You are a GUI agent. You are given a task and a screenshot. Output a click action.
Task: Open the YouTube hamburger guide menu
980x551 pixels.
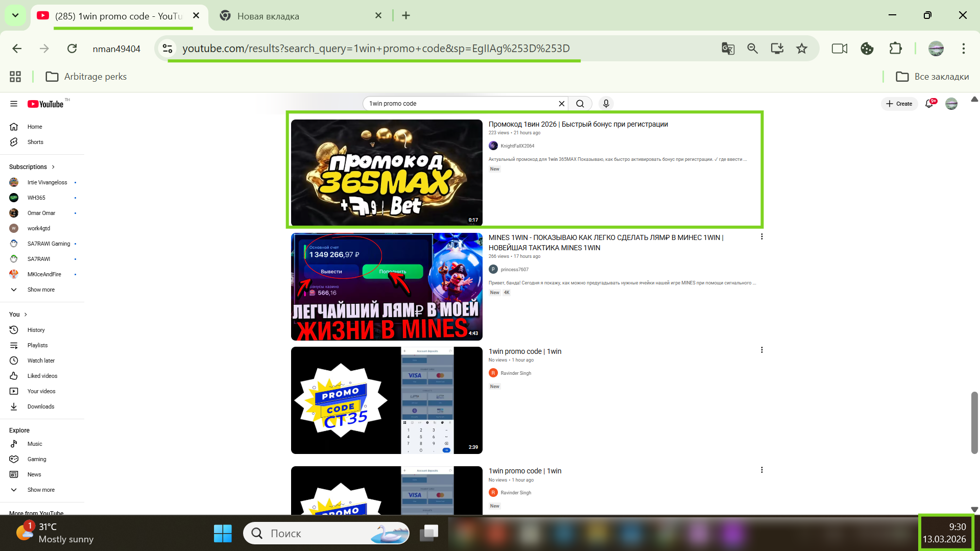coord(14,104)
